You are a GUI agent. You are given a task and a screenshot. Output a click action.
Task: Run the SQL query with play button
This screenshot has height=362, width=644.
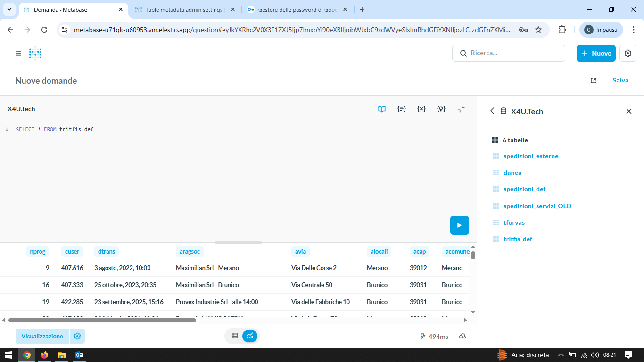(x=459, y=225)
